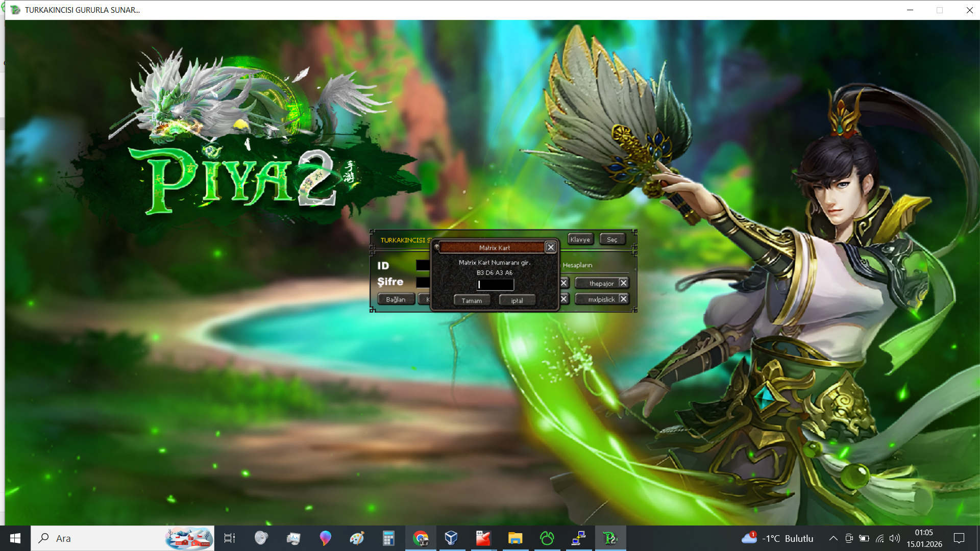The width and height of the screenshot is (980, 551).
Task: Open the volume tray icon
Action: [895, 538]
